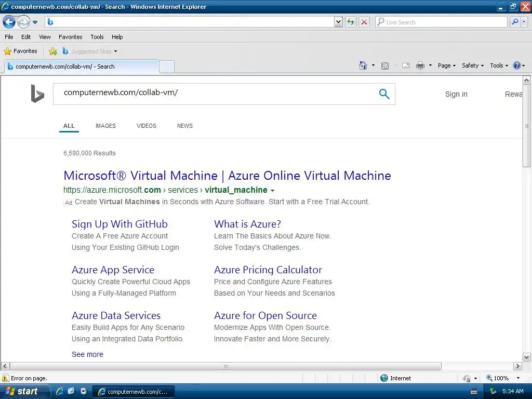
Task: Launch Internet Explorer from Quick Launch
Action: point(60,392)
